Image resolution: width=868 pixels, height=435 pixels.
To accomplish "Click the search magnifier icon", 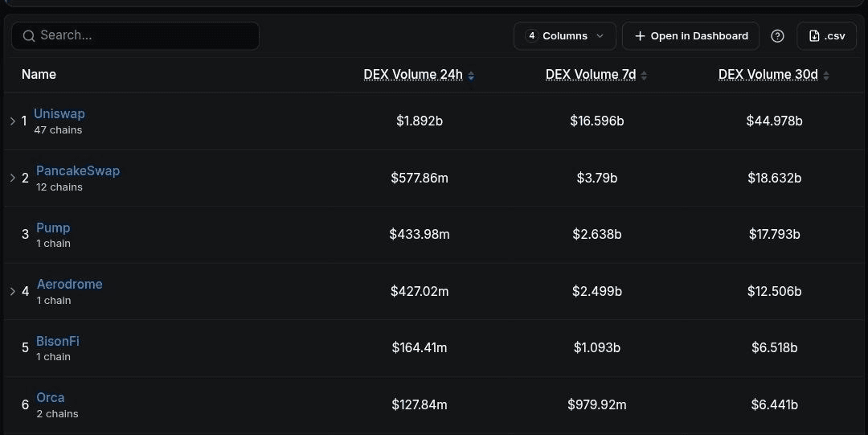I will 29,36.
